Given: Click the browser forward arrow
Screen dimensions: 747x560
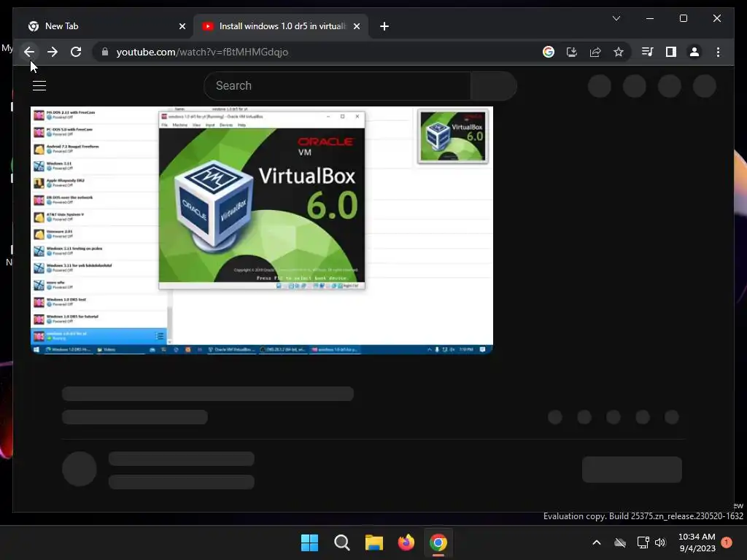Looking at the screenshot, I should point(53,52).
